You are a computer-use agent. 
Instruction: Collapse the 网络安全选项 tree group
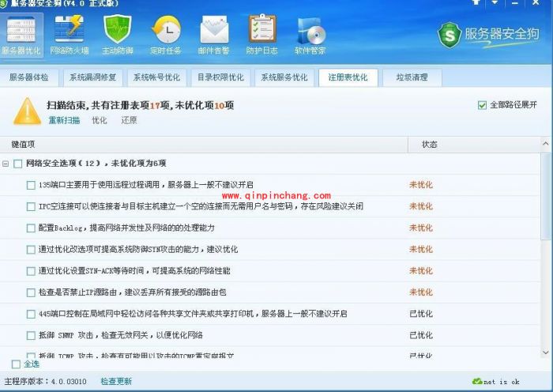point(6,164)
